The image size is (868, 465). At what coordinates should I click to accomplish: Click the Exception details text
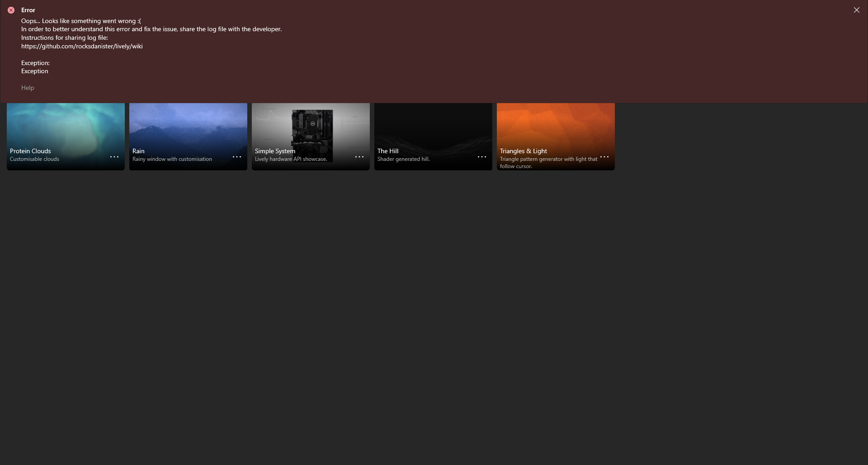pyautogui.click(x=35, y=67)
